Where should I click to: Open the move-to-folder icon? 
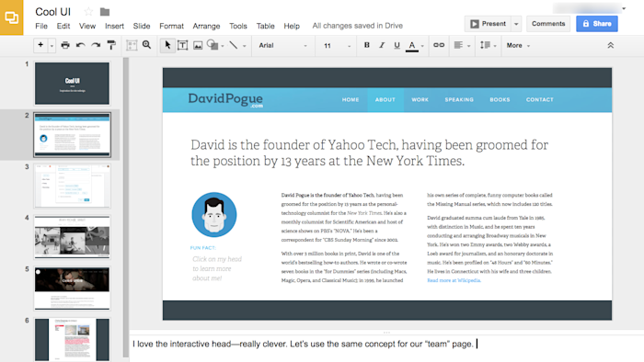(x=105, y=12)
